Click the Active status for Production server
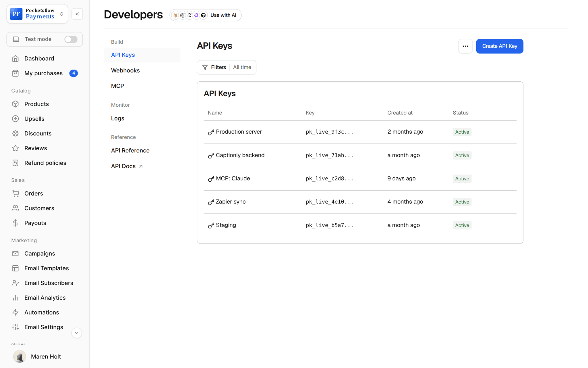Viewport: 588px width, 368px height. coord(462,132)
